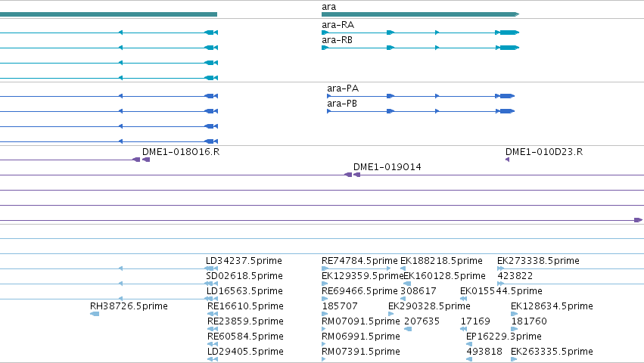Select the RE74784.5prime EST
Viewport: 644px width, 363px height.
tap(359, 261)
